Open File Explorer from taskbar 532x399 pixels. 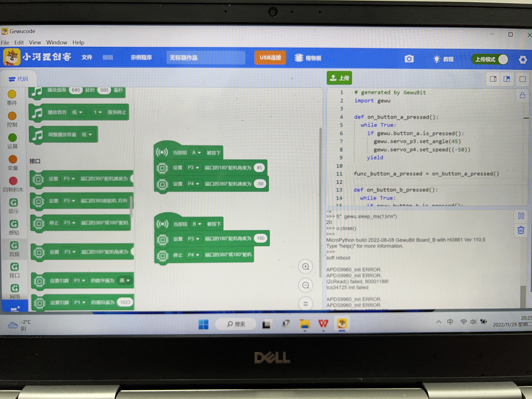click(x=305, y=324)
